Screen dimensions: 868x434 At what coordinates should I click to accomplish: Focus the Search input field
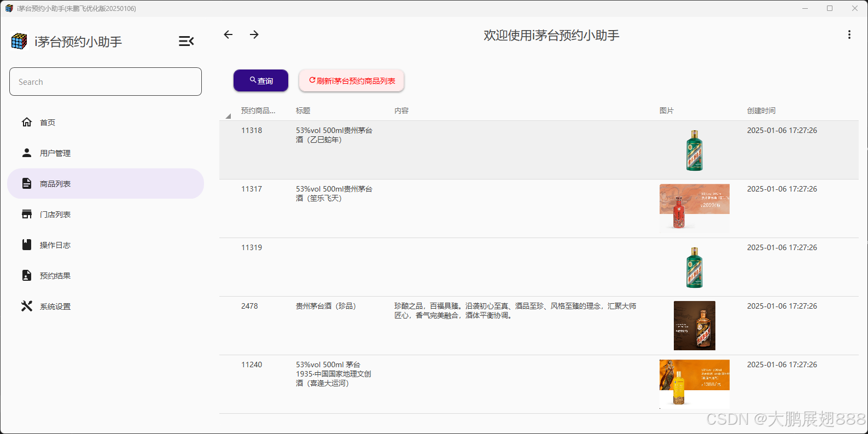point(106,82)
